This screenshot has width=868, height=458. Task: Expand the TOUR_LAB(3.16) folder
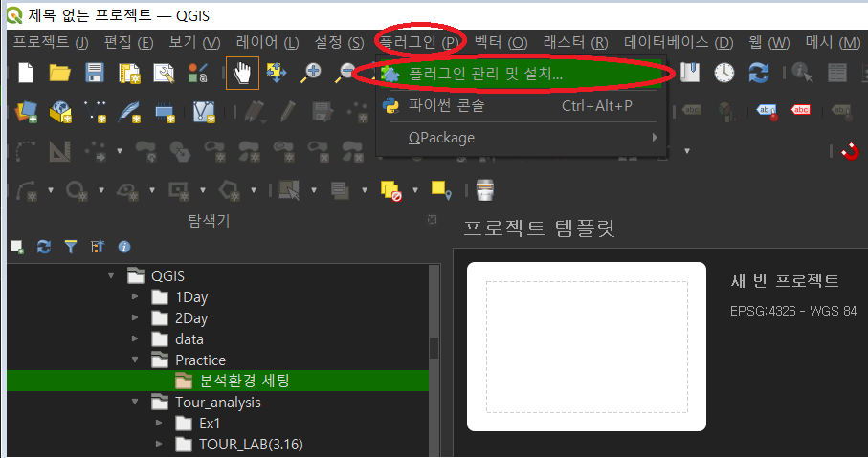159,444
